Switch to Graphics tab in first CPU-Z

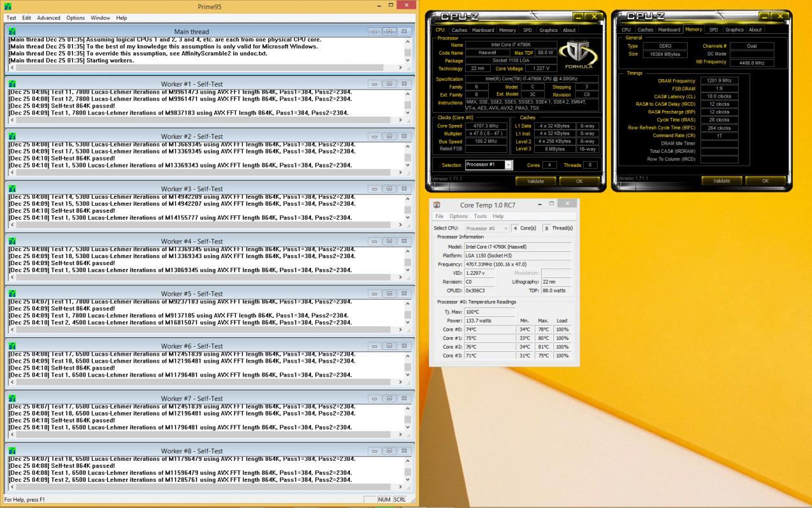548,30
